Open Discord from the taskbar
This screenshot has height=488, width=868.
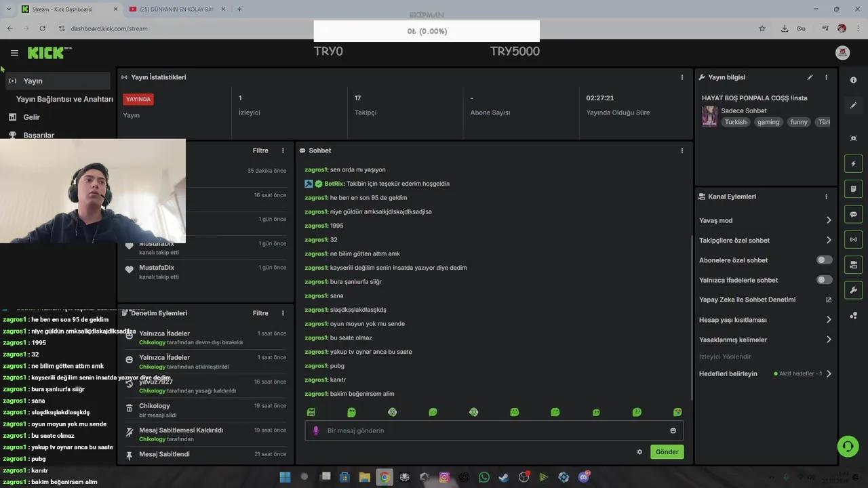point(584,477)
